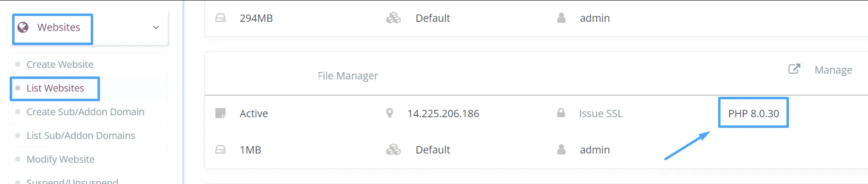Click the PHP 8.0.30 version label
The width and height of the screenshot is (868, 184).
pos(753,113)
